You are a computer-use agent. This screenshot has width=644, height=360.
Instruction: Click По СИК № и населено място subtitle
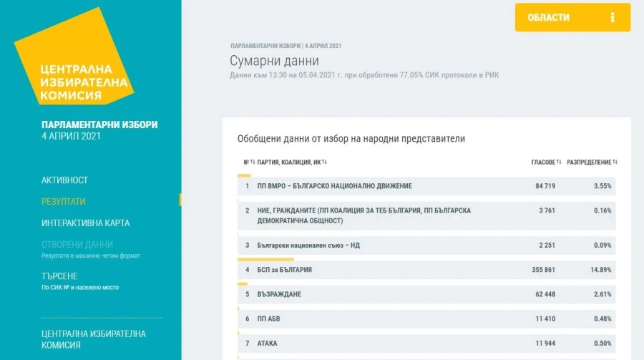point(80,287)
